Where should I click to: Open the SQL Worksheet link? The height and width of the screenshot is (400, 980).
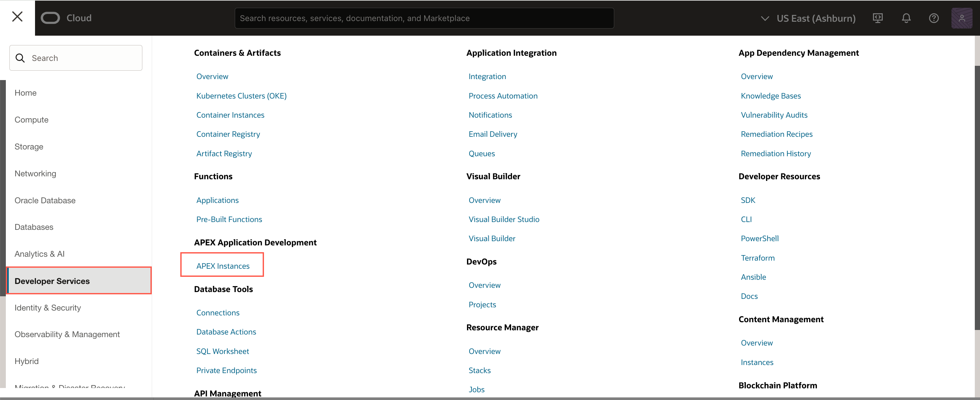[x=222, y=351]
